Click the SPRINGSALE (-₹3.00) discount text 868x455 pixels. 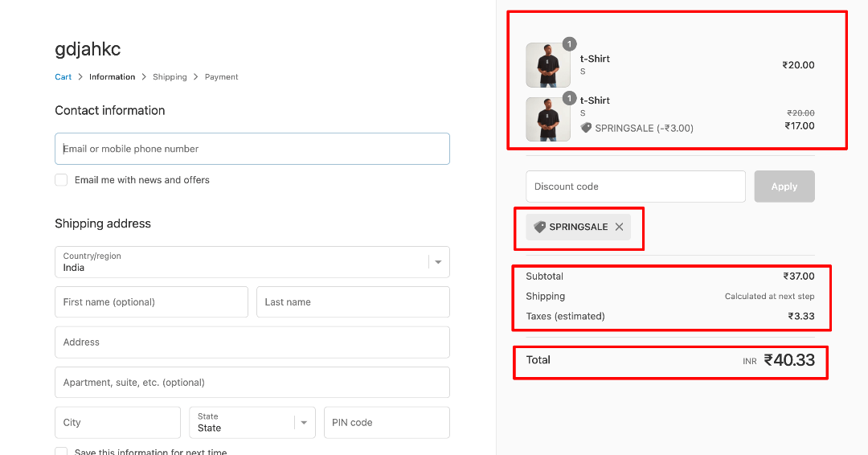tap(644, 129)
